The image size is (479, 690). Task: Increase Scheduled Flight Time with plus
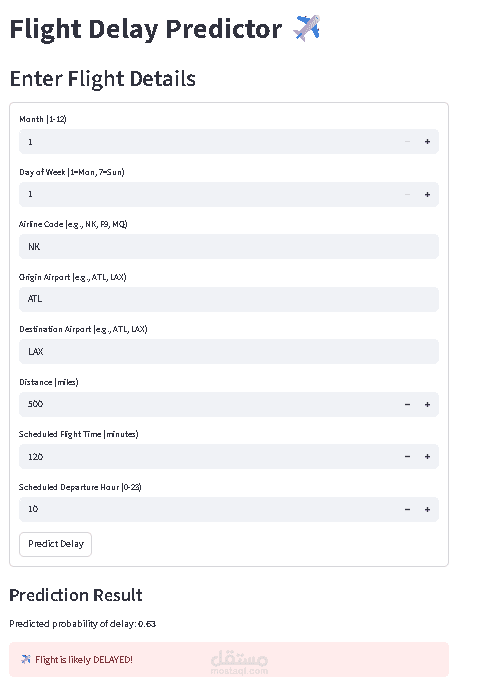(x=427, y=457)
